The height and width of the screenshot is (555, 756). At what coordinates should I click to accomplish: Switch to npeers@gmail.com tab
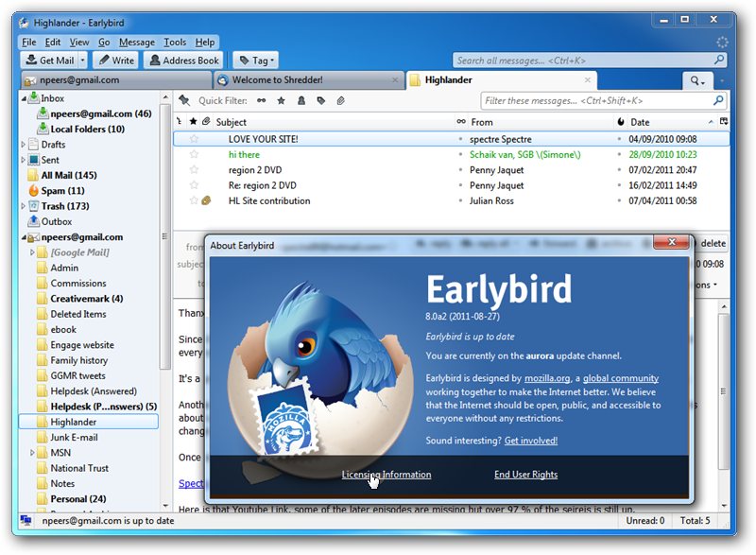pos(115,80)
